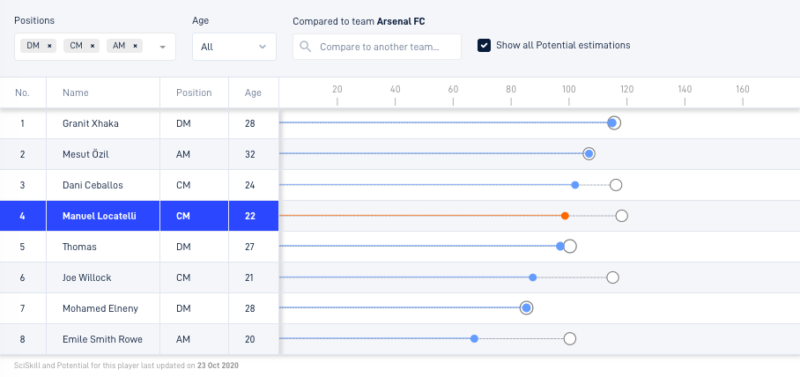Viewport: 800px width, 377px height.
Task: Remove the AM position tag
Action: pyautogui.click(x=135, y=46)
